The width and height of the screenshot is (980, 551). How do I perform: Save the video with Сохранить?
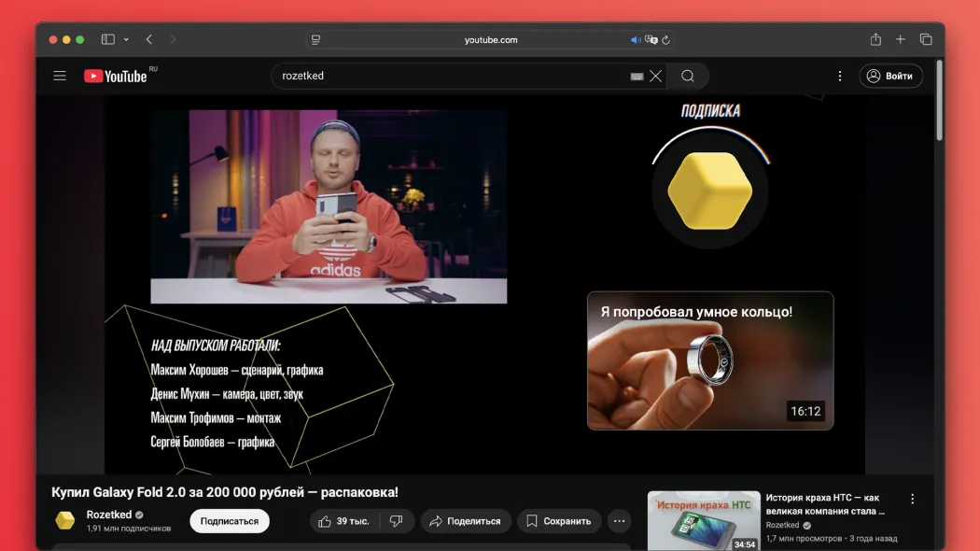click(559, 521)
